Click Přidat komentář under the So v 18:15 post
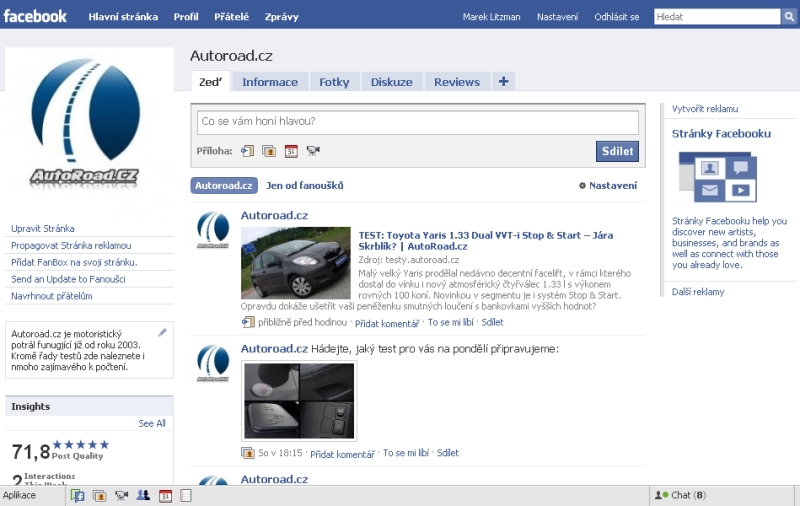Screen dimensions: 800x506 342,453
